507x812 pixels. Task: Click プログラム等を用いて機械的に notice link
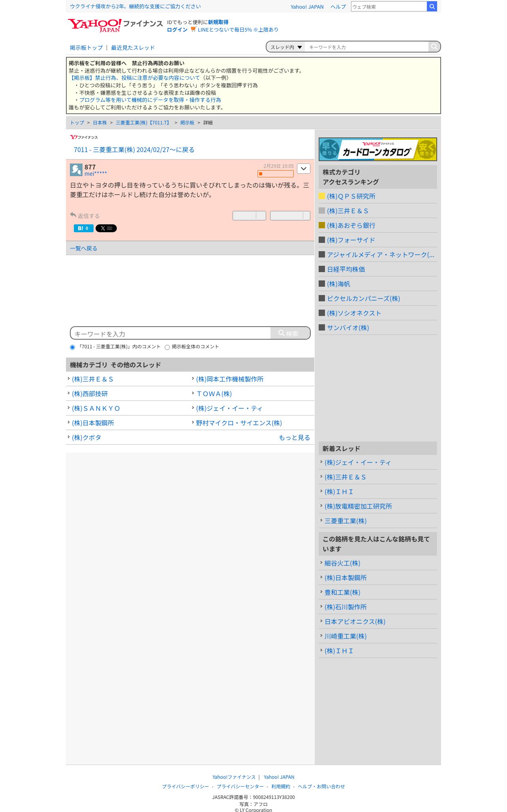click(x=150, y=100)
